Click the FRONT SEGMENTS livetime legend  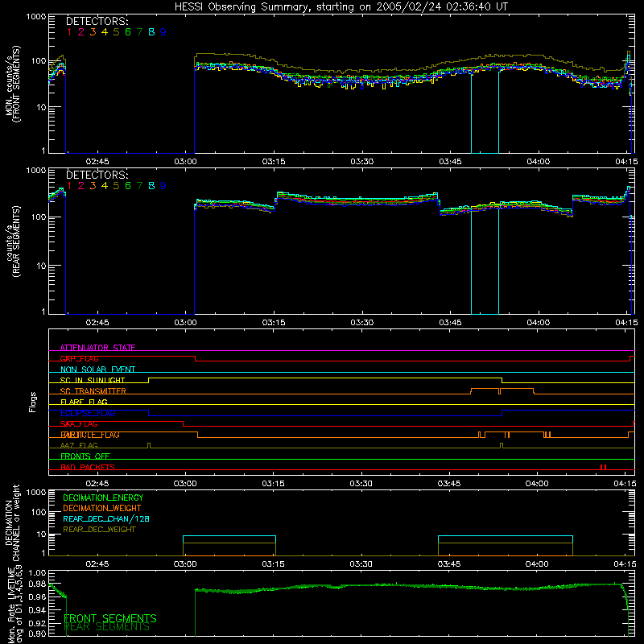[x=110, y=618]
